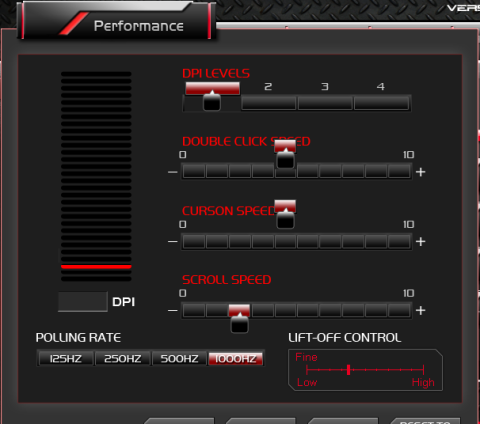
Task: Click the Scroll Speed slider handle
Action: pyautogui.click(x=239, y=322)
